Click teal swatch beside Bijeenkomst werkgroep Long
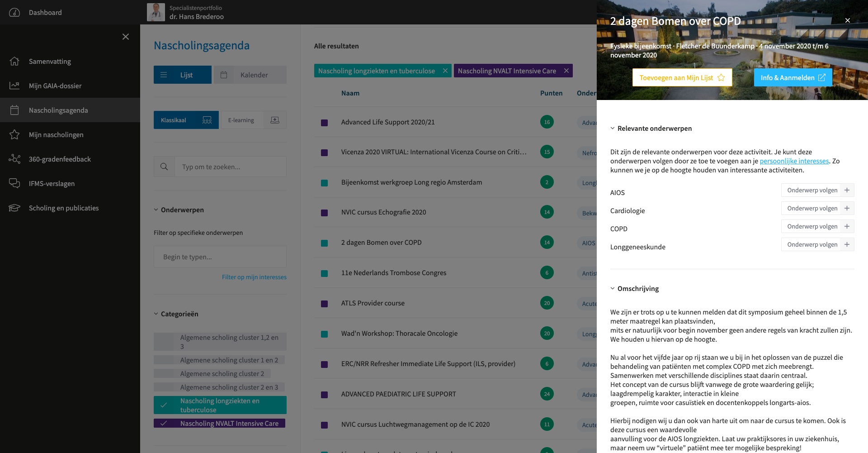 pos(324,183)
